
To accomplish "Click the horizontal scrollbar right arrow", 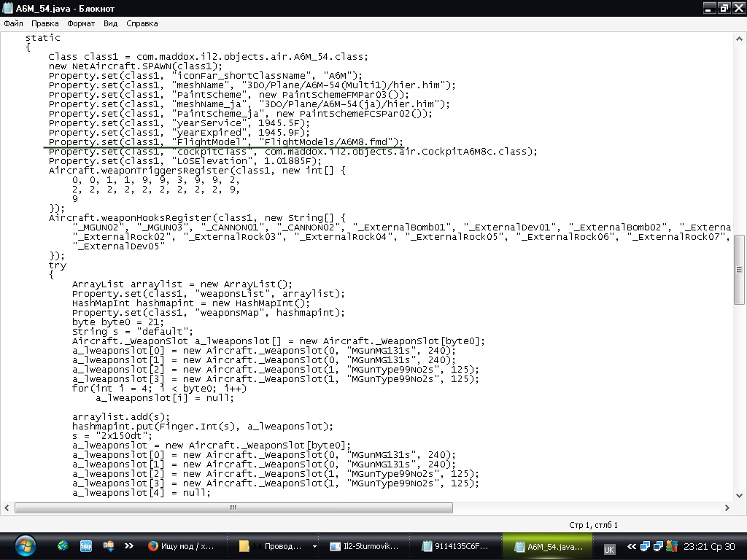I will [727, 508].
